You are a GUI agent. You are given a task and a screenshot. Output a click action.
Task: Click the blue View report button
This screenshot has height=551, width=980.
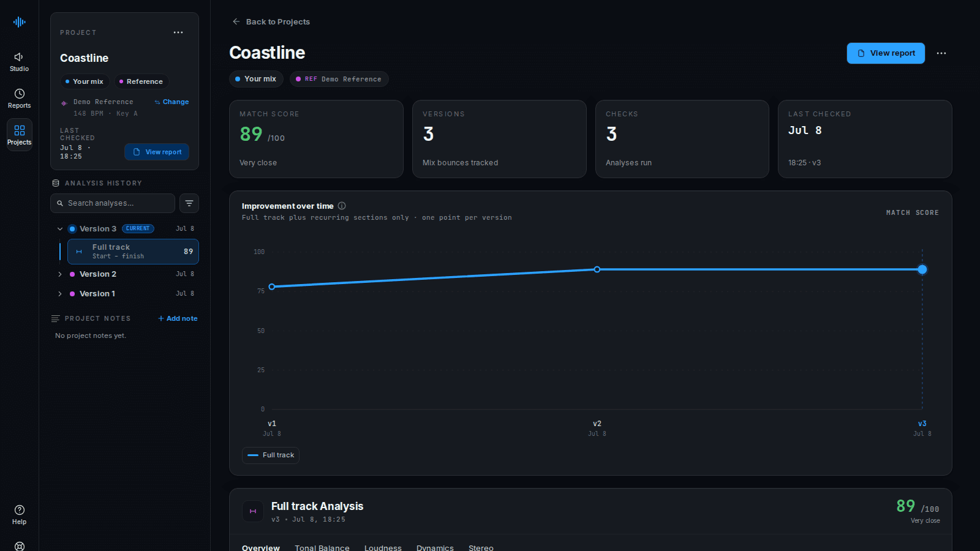[886, 53]
